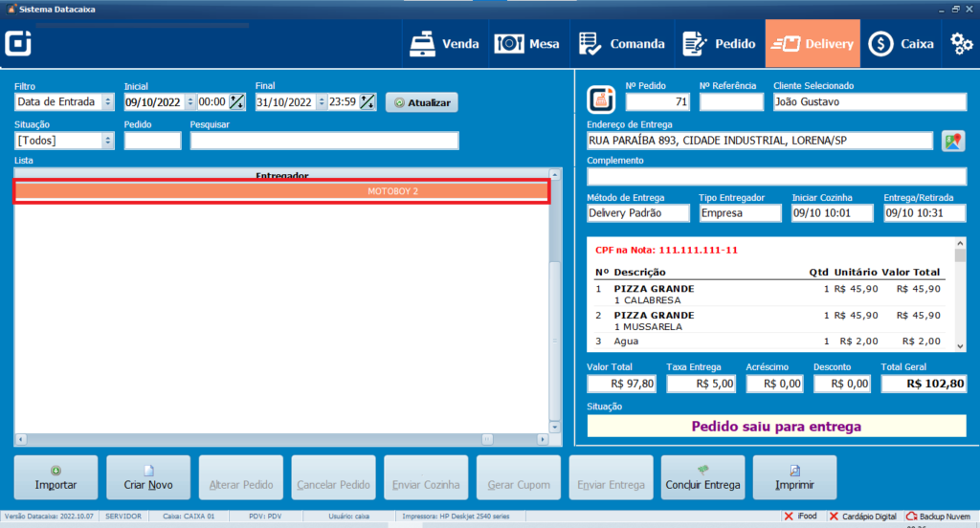The image size is (980, 528).
Task: Click the cash register Venda icon
Action: click(422, 44)
